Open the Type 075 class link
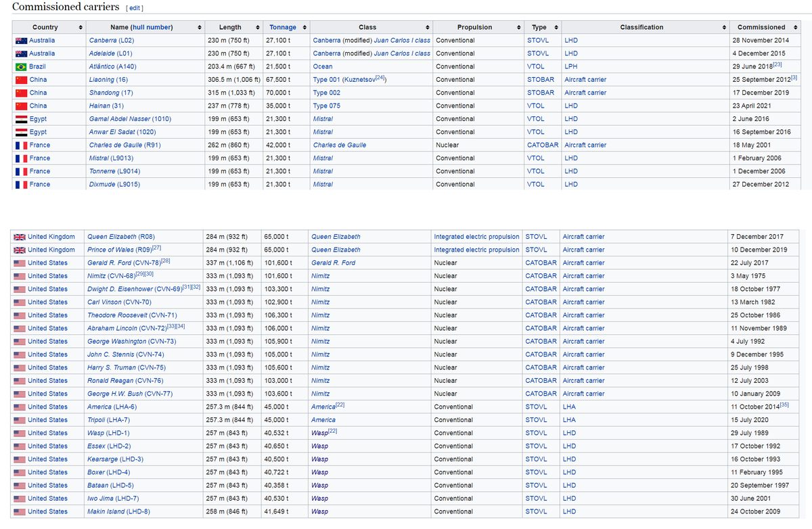 pos(326,106)
